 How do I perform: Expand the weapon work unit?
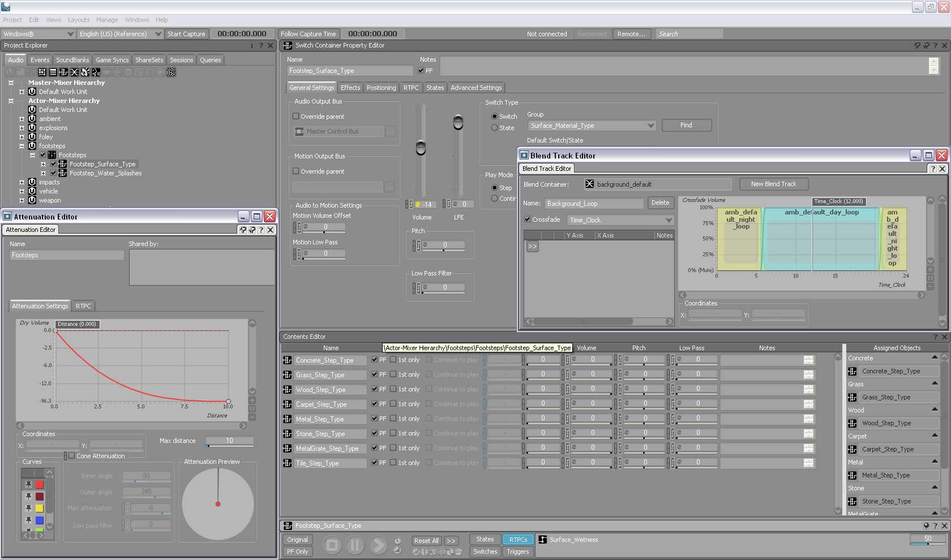click(x=22, y=200)
